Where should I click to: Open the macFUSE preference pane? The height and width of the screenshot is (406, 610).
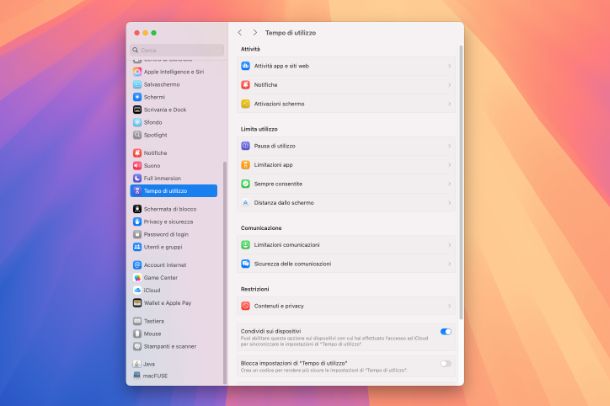coord(155,376)
